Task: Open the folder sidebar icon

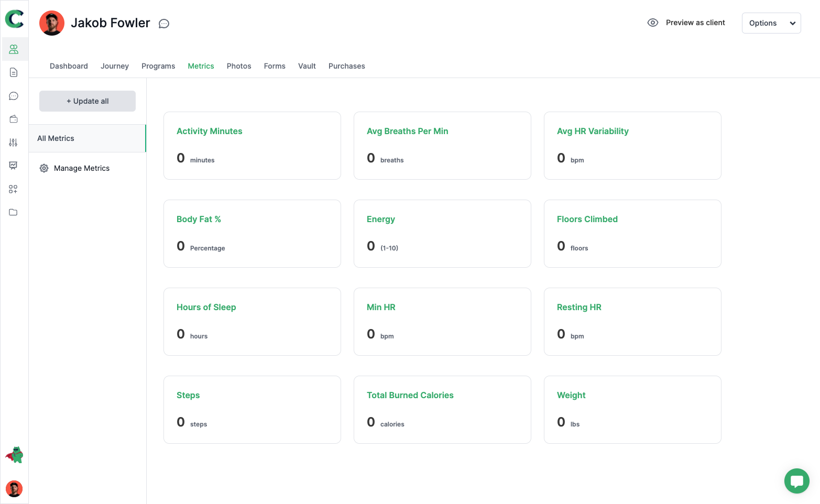Action: coord(14,212)
